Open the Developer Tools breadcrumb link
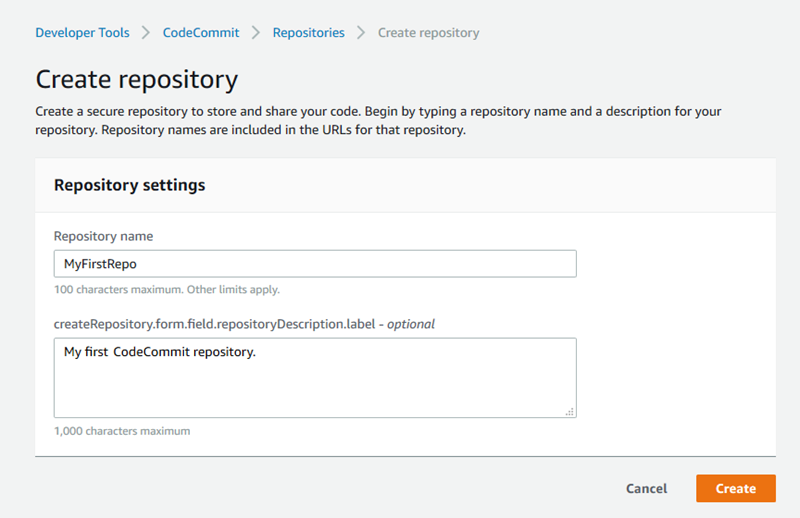The width and height of the screenshot is (800, 518). pos(82,33)
